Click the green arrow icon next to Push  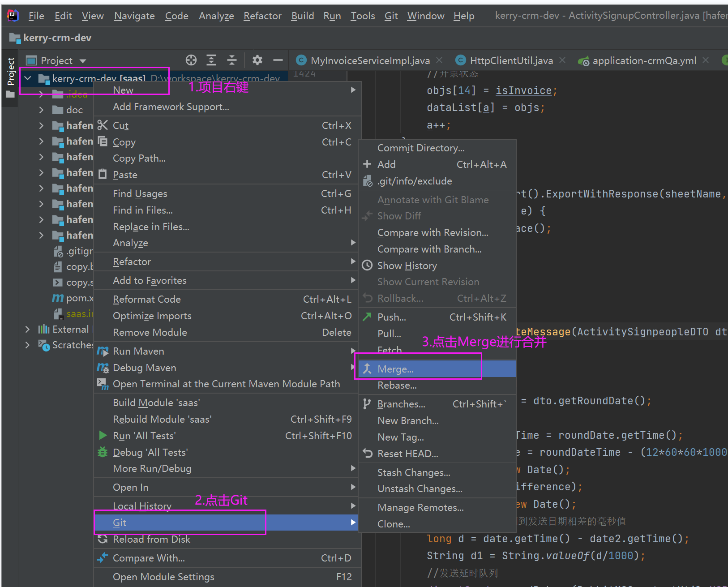367,317
